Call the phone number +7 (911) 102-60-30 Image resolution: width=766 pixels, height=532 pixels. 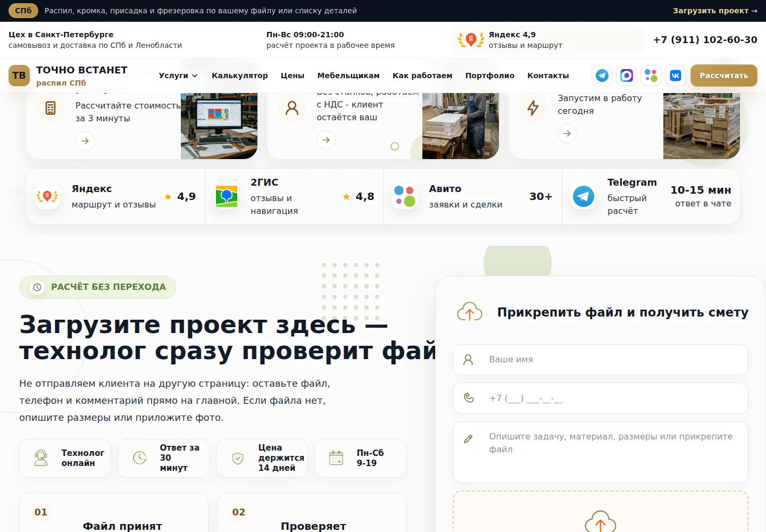click(705, 40)
